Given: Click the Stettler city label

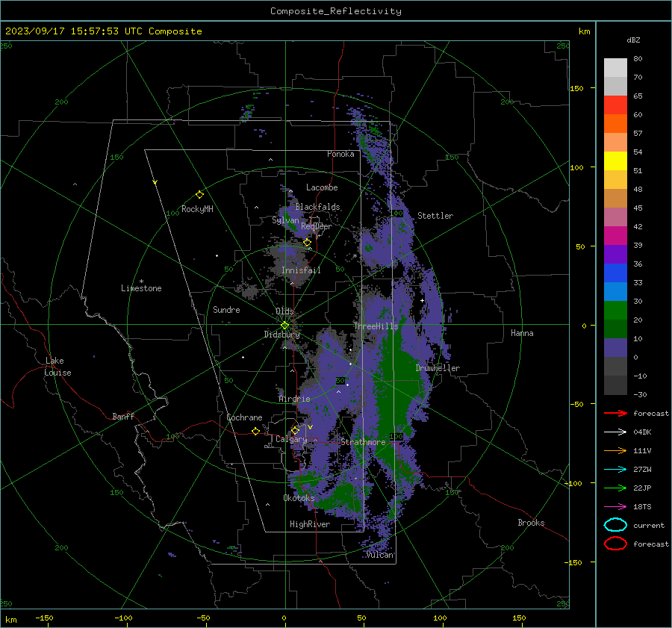Looking at the screenshot, I should coord(435,216).
